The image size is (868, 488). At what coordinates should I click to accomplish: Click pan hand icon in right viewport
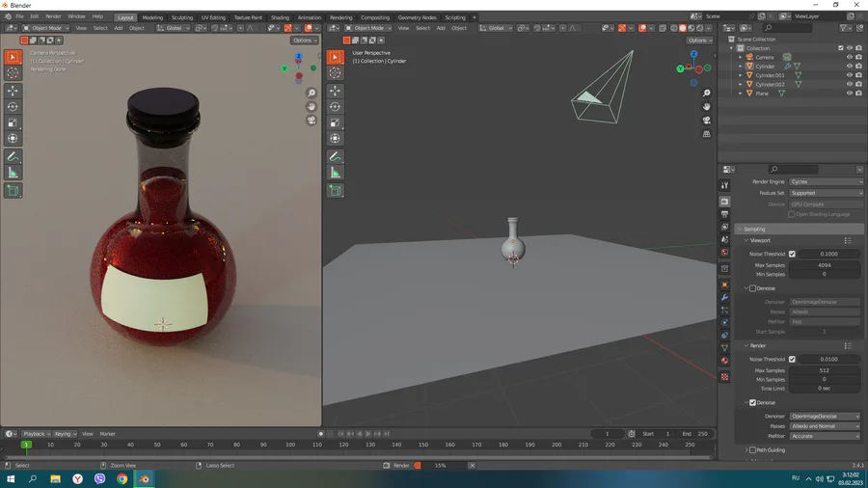[706, 106]
